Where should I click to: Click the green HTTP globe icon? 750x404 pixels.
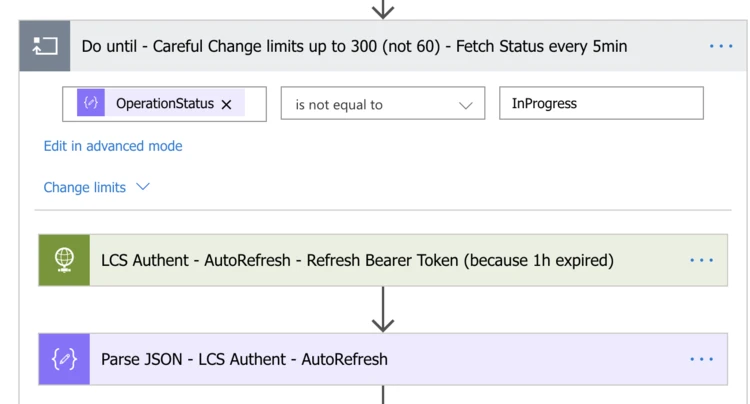coord(64,260)
